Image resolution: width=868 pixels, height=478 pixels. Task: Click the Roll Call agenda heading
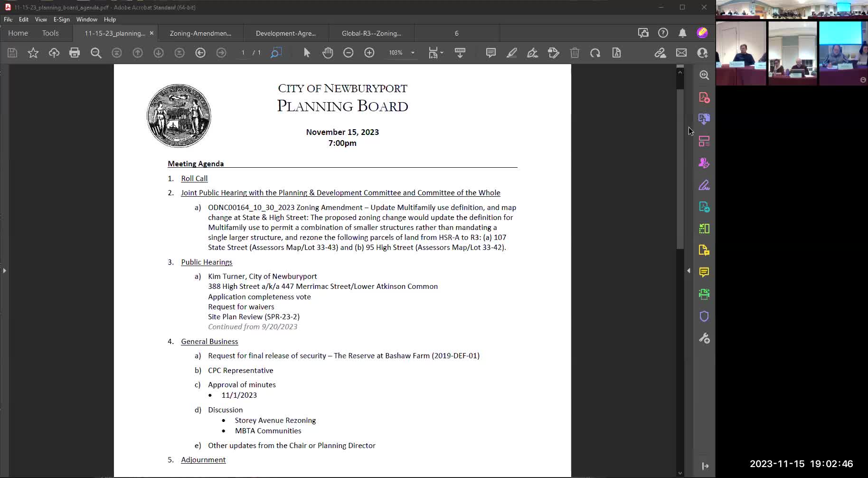[x=194, y=179]
